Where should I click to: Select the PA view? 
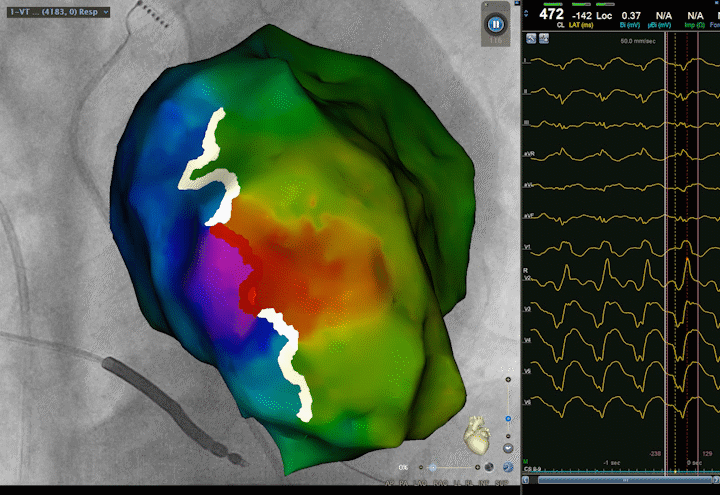point(405,484)
